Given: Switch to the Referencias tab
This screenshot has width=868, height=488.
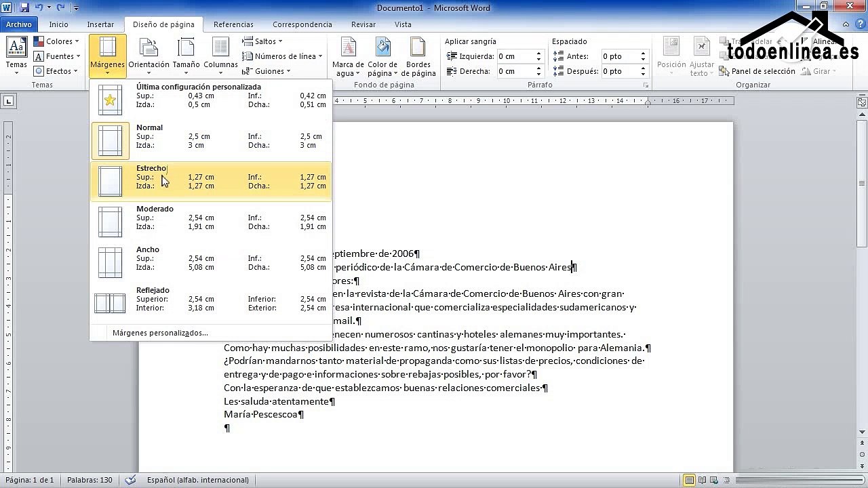Looking at the screenshot, I should pyautogui.click(x=233, y=24).
